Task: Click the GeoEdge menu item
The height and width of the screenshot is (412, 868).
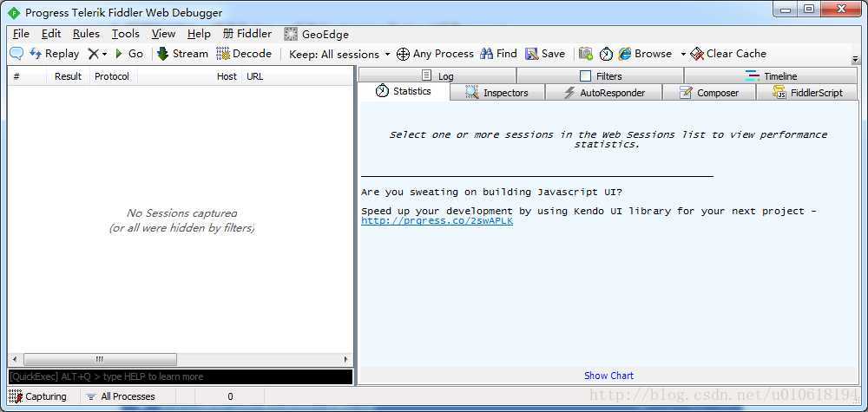Action: click(317, 35)
